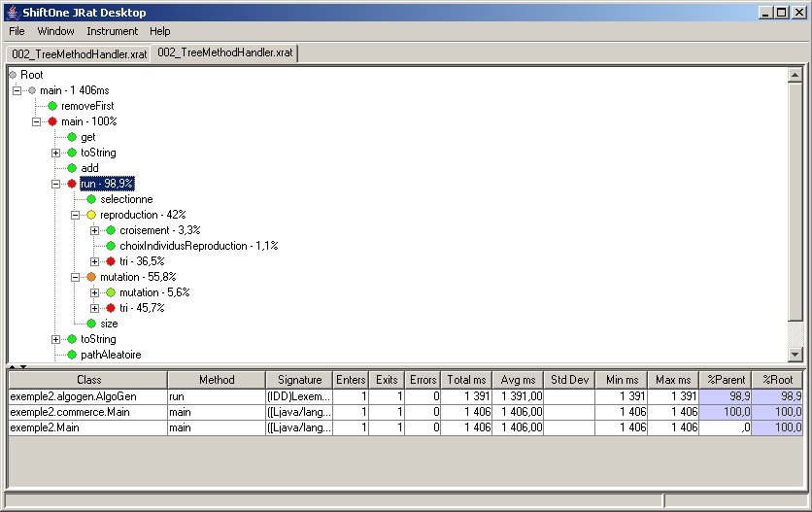The width and height of the screenshot is (812, 512).
Task: Click the green dot icon beside removeFirst
Action: 52,106
